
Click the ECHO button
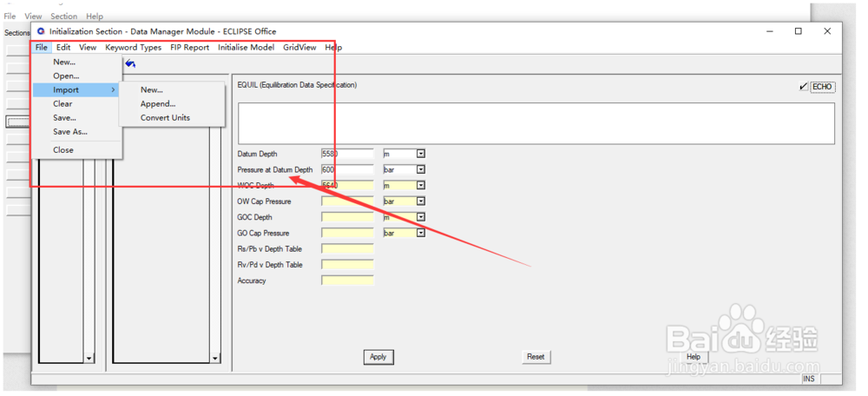pyautogui.click(x=823, y=87)
